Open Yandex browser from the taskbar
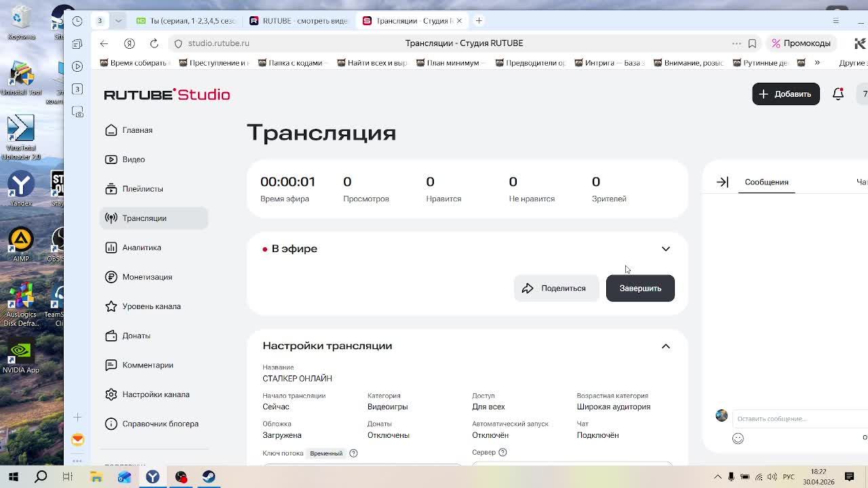This screenshot has width=868, height=488. [153, 477]
